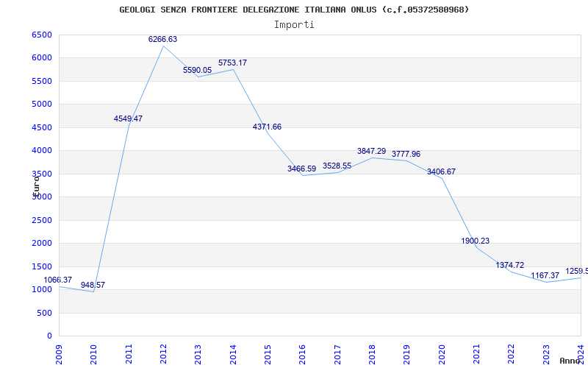Select the 3528.55 data label
This screenshot has width=588, height=368.
[x=337, y=166]
